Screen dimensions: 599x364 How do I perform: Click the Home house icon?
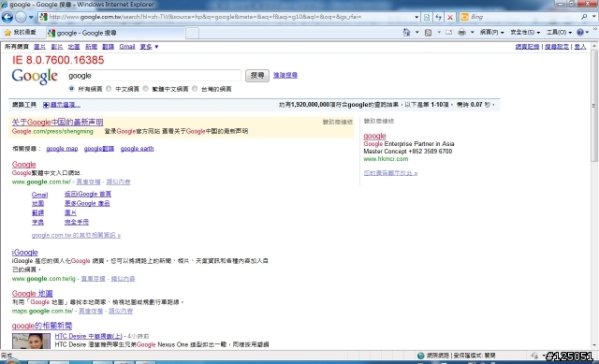406,33
